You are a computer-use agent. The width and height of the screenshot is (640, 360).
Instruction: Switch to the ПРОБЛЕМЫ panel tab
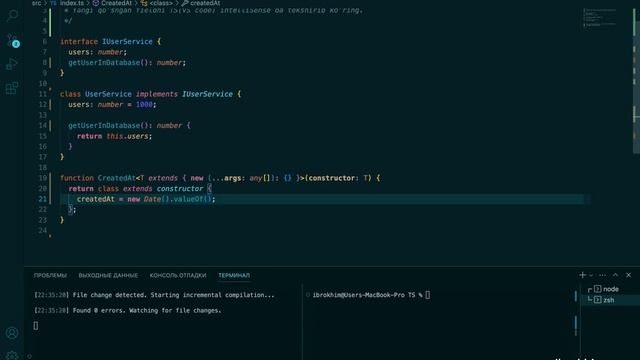pyautogui.click(x=50, y=276)
